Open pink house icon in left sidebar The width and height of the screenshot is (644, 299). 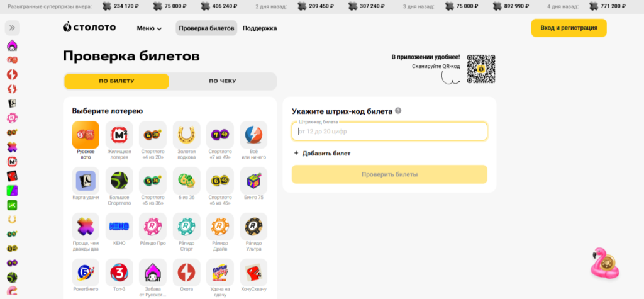pos(13,46)
